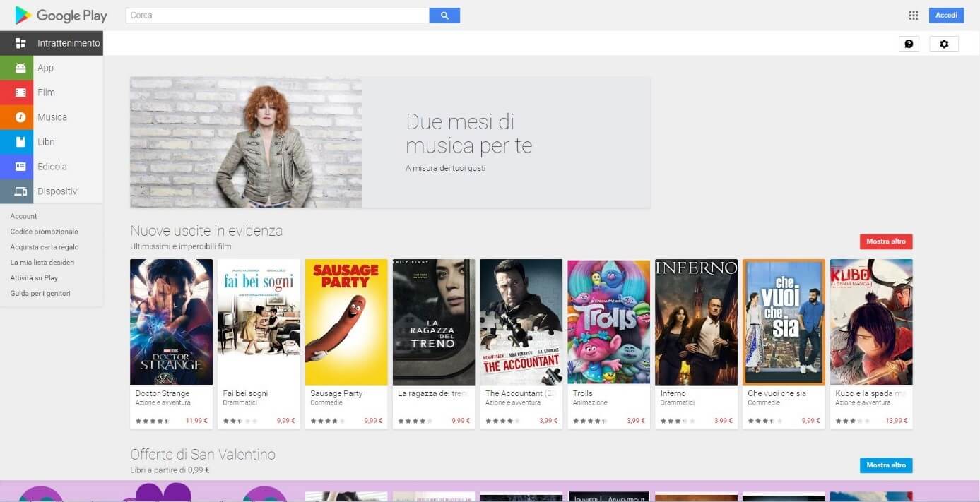This screenshot has height=502, width=980.
Task: Click Commedie genre under Sausage Party
Action: (326, 403)
